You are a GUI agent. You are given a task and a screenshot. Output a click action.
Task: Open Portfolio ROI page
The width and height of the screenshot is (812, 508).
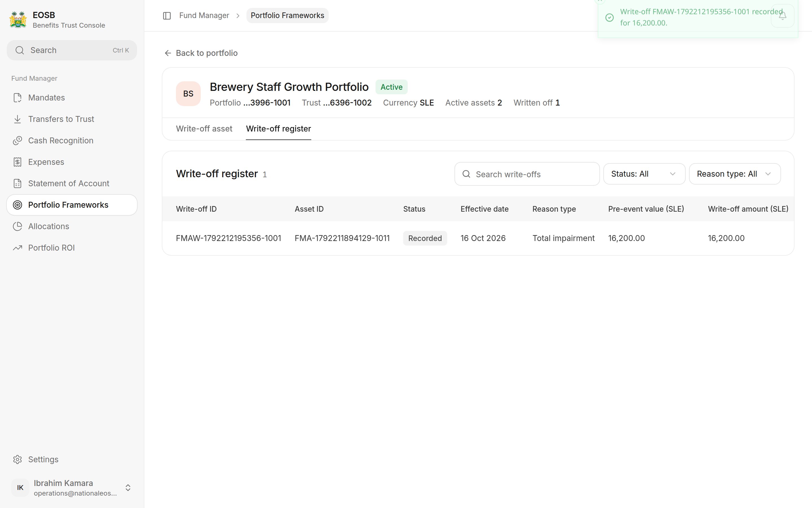point(72,248)
